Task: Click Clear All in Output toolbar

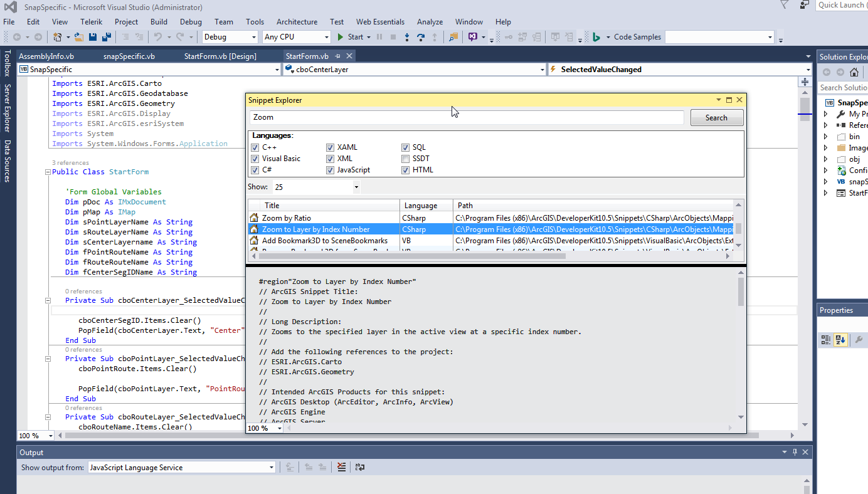Action: click(341, 467)
